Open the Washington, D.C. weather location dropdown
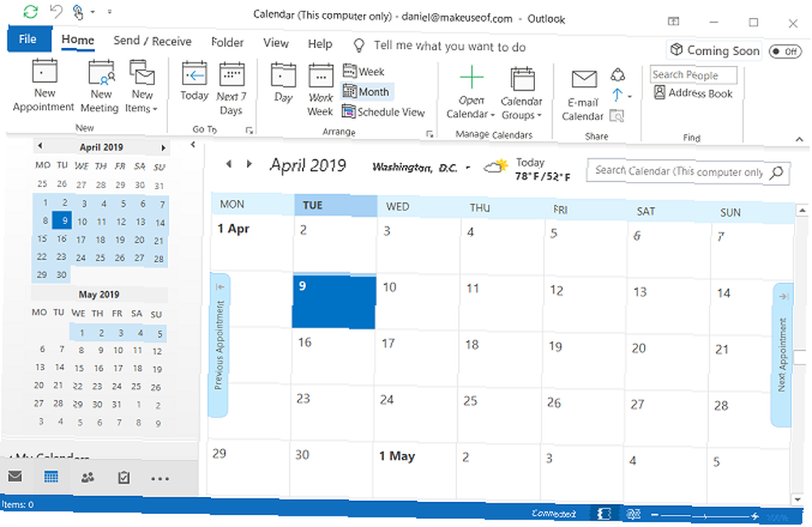This screenshot has width=812, height=527. click(468, 168)
